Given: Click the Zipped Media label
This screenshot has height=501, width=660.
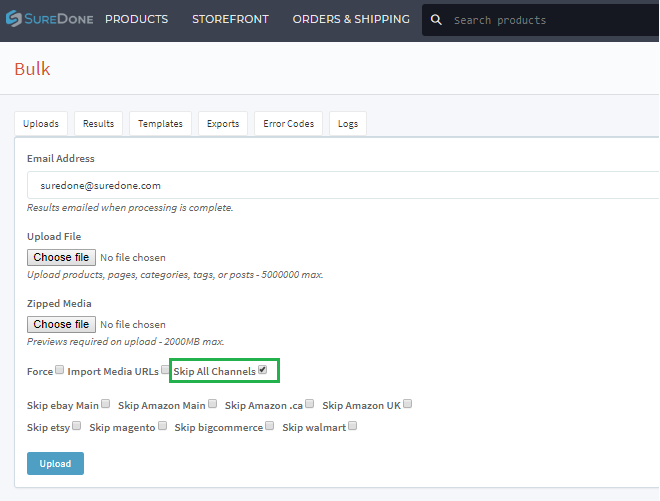Looking at the screenshot, I should pos(59,304).
